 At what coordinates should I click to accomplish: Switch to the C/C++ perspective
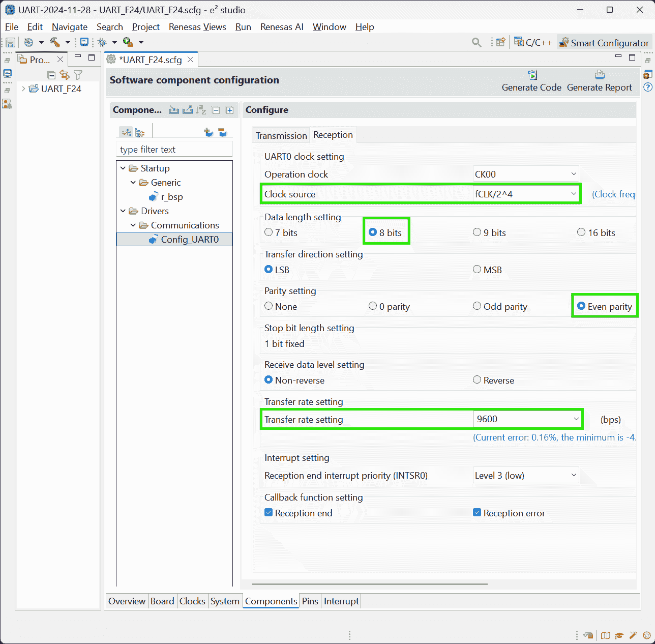(533, 43)
